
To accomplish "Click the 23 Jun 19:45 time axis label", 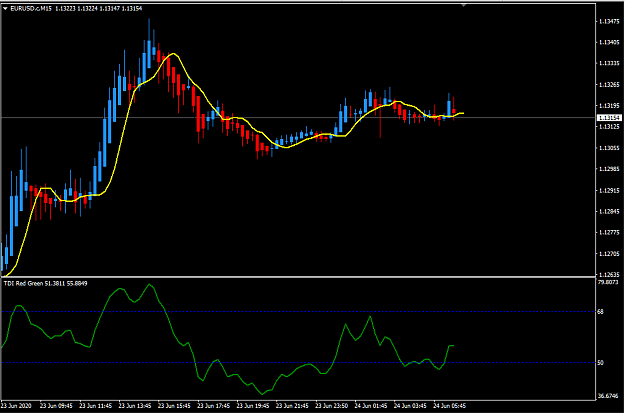I will 253,406.
